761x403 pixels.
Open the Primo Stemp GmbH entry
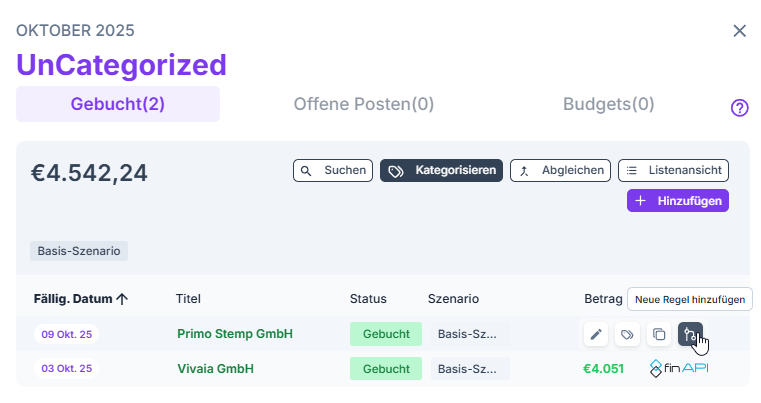tap(235, 334)
